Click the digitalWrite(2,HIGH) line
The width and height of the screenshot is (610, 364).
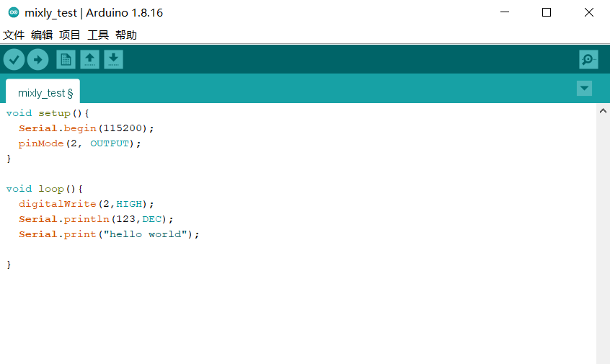87,204
